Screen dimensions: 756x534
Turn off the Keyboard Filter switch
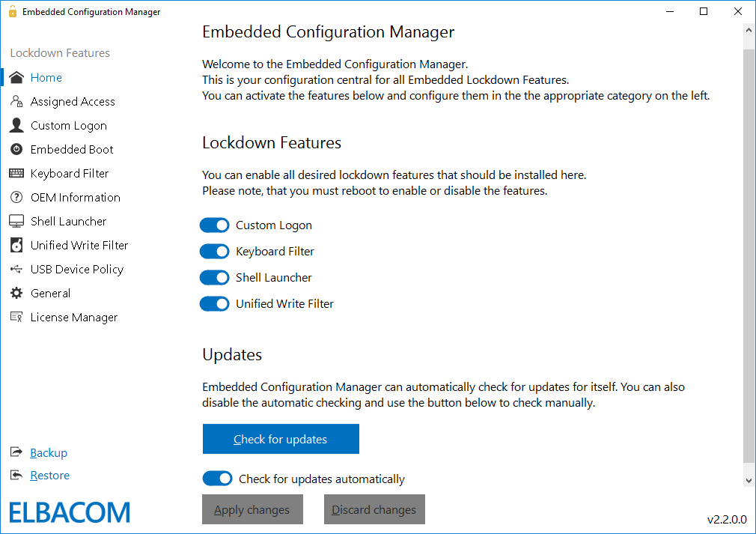tap(215, 251)
